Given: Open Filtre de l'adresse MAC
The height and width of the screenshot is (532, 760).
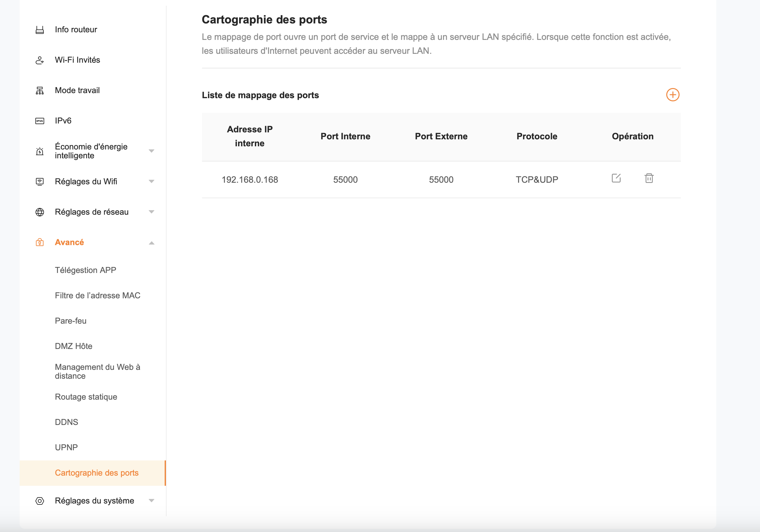Looking at the screenshot, I should (98, 296).
